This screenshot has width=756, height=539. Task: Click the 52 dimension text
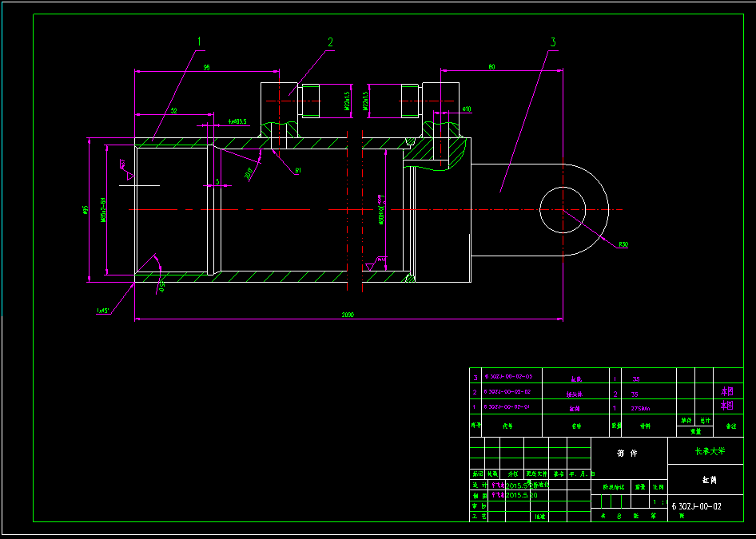pos(173,111)
